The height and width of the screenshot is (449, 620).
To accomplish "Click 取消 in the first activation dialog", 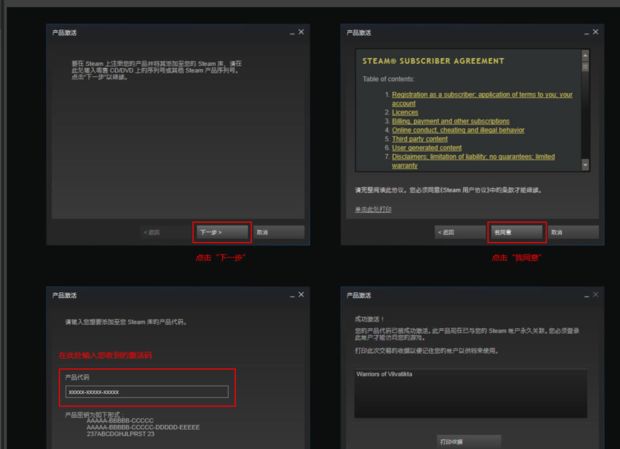I will tap(279, 232).
